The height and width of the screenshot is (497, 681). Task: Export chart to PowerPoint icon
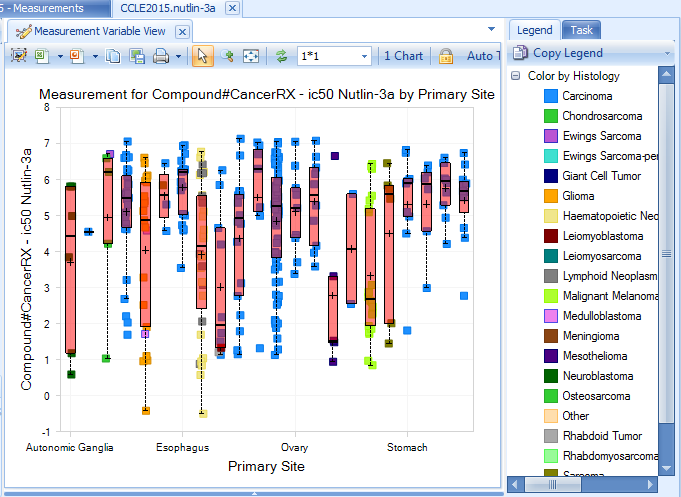click(x=77, y=56)
